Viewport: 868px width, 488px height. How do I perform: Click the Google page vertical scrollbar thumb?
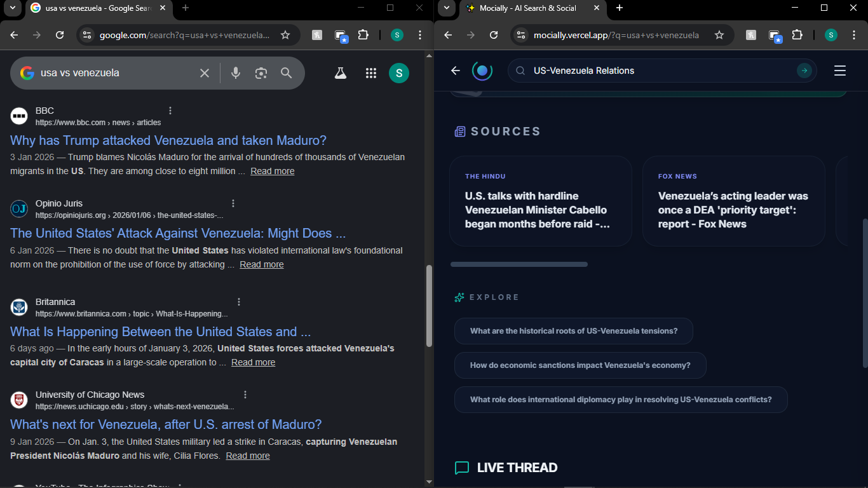point(429,306)
